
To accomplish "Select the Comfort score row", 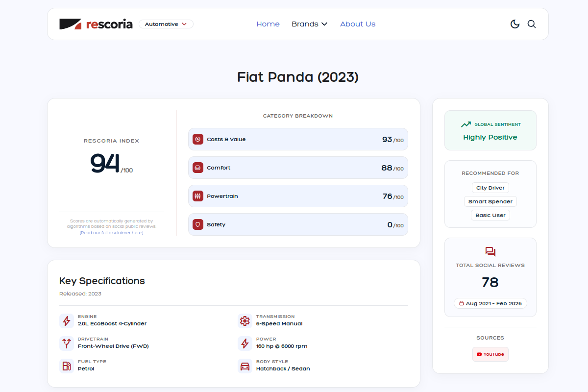I will click(298, 168).
